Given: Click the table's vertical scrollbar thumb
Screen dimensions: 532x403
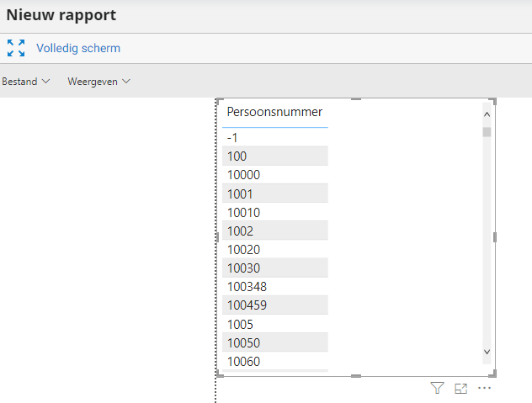Looking at the screenshot, I should pyautogui.click(x=487, y=132).
